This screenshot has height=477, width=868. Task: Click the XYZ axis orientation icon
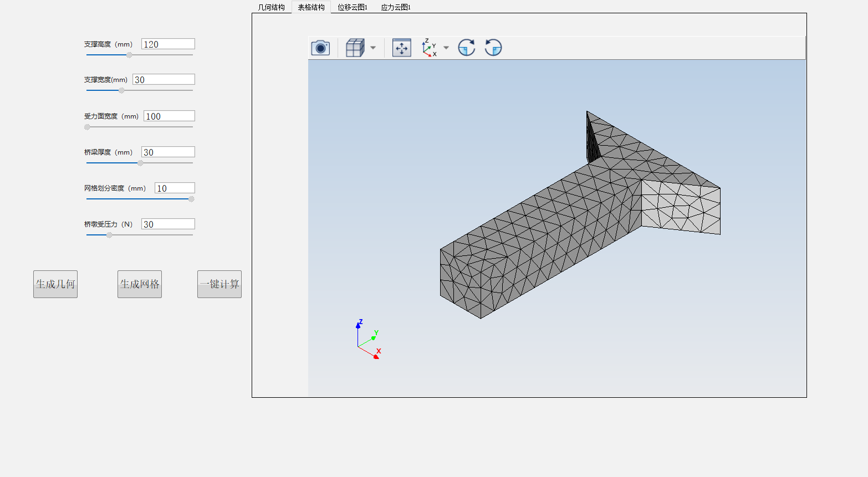[x=429, y=48]
